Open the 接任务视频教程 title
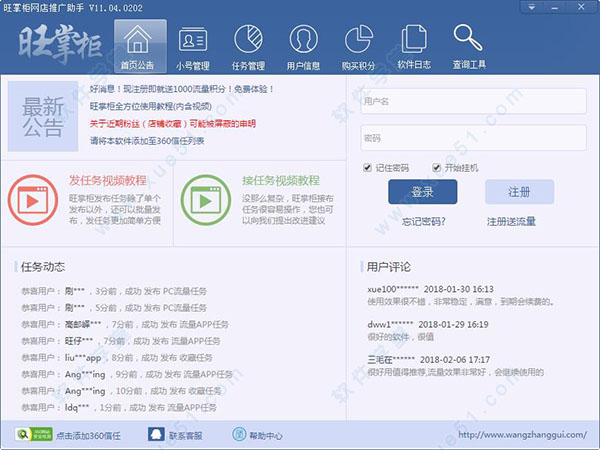Viewport: 600px width, 450px height. [281, 180]
